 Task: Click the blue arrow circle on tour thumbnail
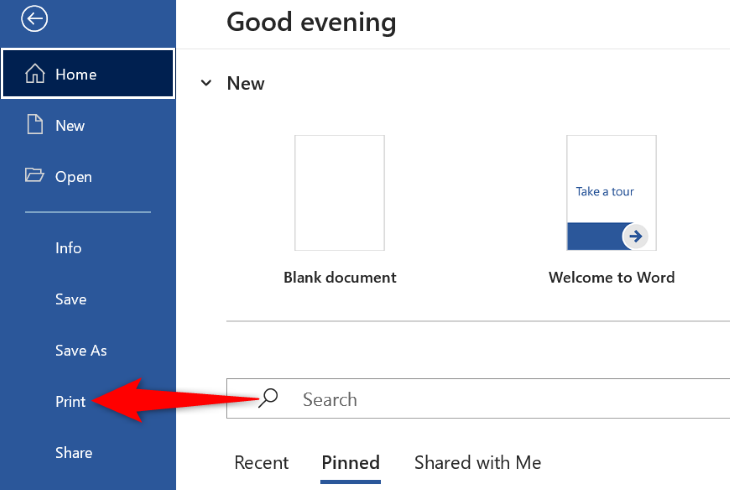click(634, 236)
